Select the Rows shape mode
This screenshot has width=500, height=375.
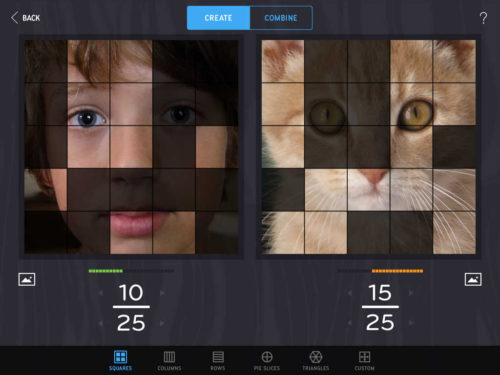[x=218, y=360]
